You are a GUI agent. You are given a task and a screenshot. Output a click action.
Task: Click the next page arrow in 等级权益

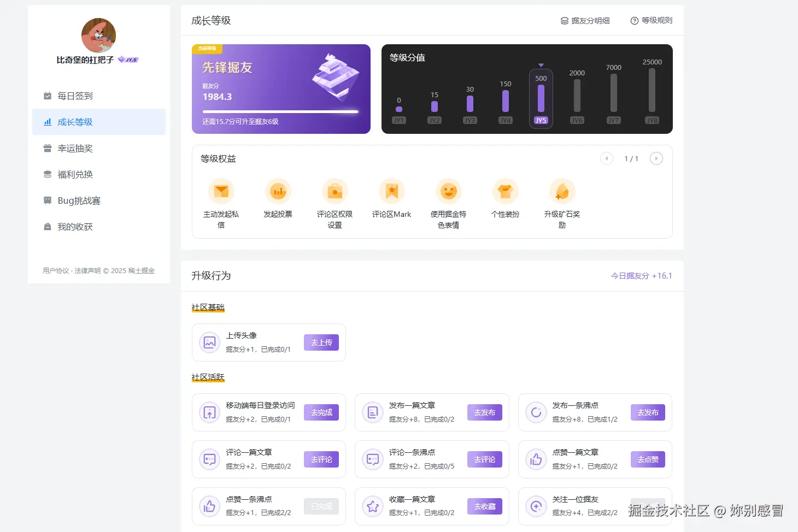tap(656, 158)
